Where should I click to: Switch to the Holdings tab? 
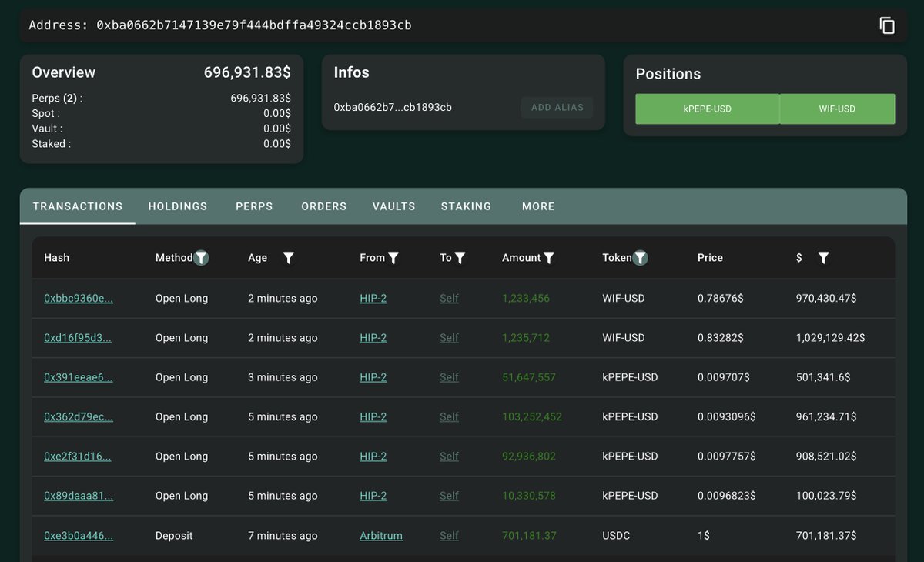178,206
